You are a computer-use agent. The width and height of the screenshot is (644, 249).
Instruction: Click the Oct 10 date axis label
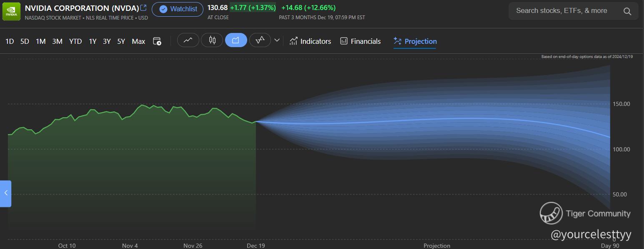pyautogui.click(x=67, y=246)
